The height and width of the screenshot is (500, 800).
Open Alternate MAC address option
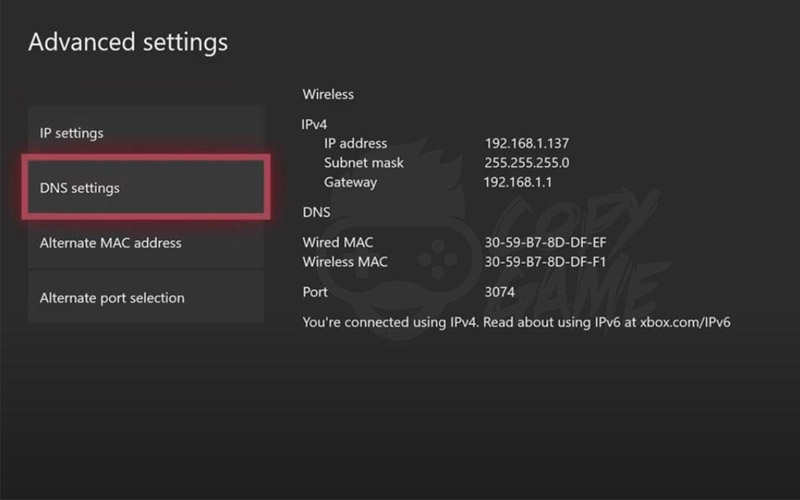coord(146,243)
